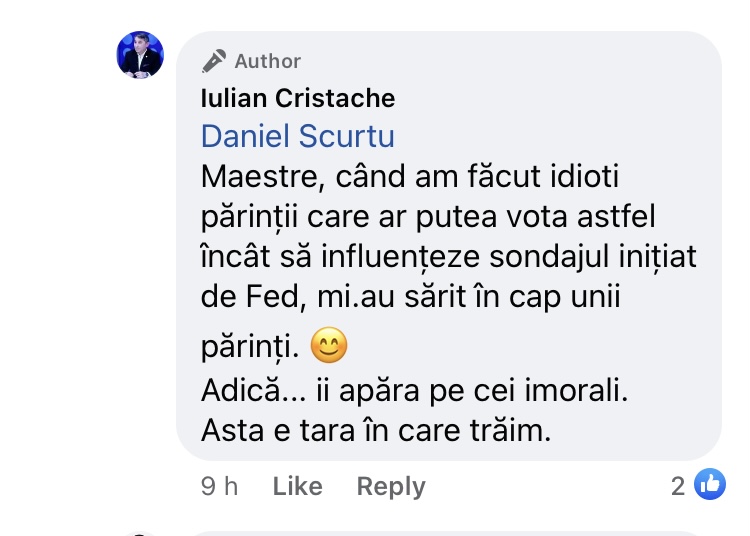Click the line starting with Adică
This screenshot has width=750, height=536.
point(414,392)
